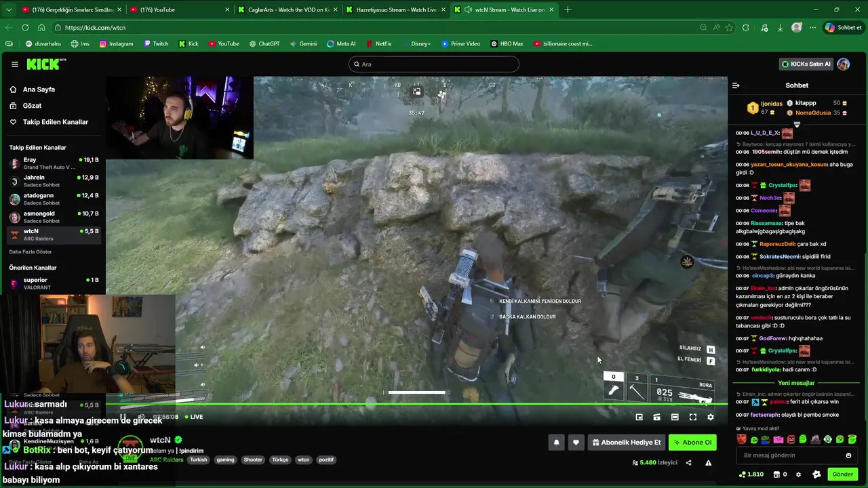Expand Daha Fazla Göster under followed channels
The width and height of the screenshot is (868, 488).
[30, 251]
